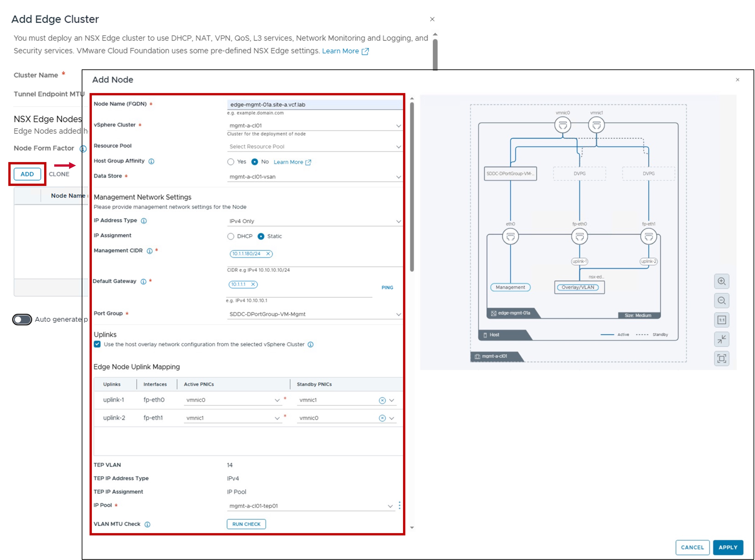Open Node Form Factor info icon
This screenshot has height=560, width=755.
coord(83,149)
